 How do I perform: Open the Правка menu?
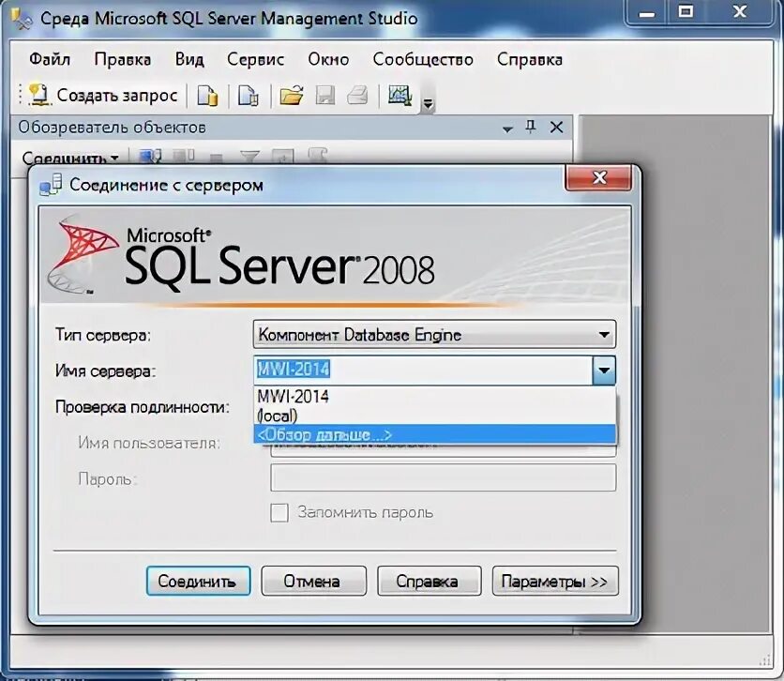tap(123, 59)
